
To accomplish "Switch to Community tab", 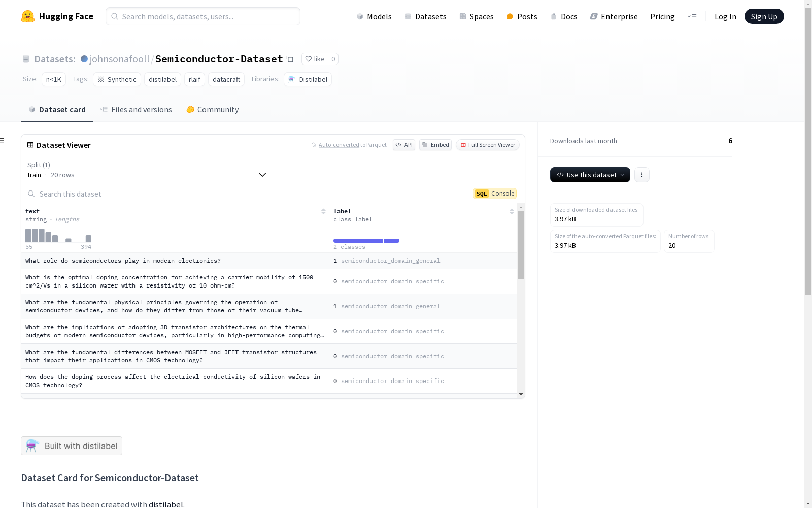I will pyautogui.click(x=213, y=110).
